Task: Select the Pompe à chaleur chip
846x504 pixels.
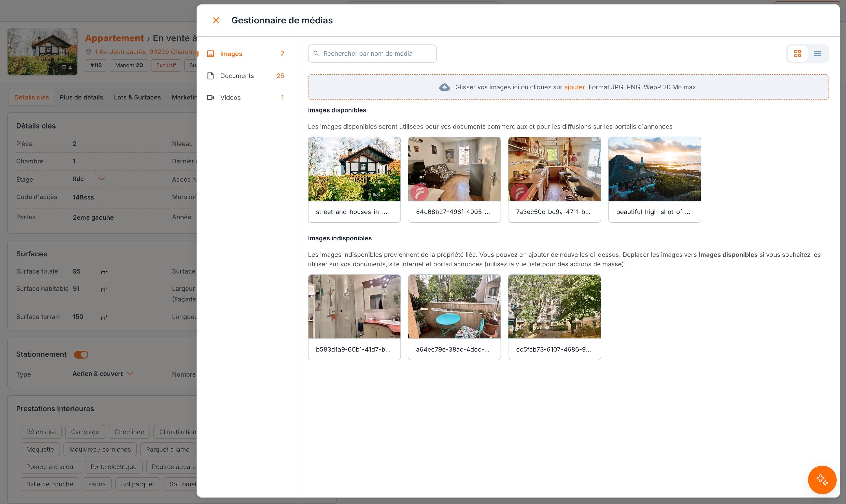Action: point(51,467)
